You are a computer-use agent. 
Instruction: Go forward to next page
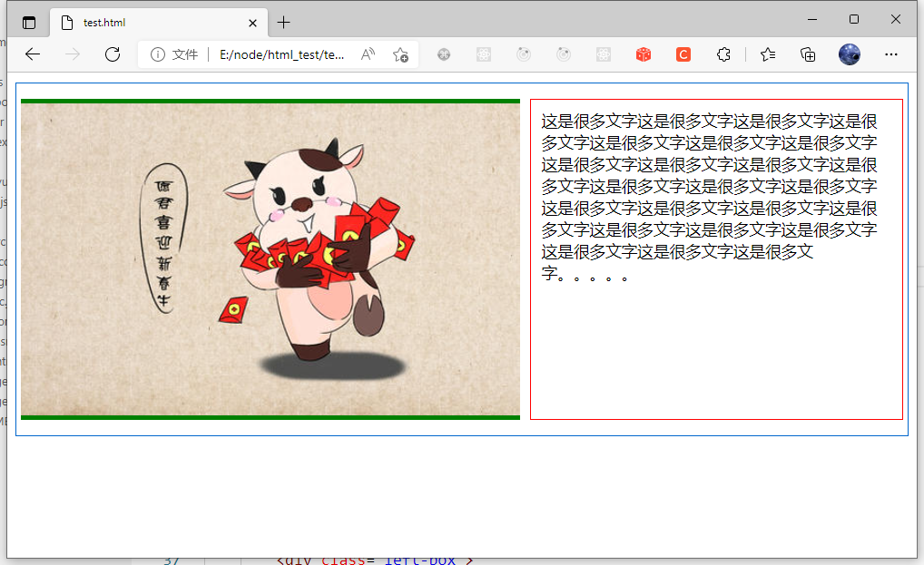[73, 54]
